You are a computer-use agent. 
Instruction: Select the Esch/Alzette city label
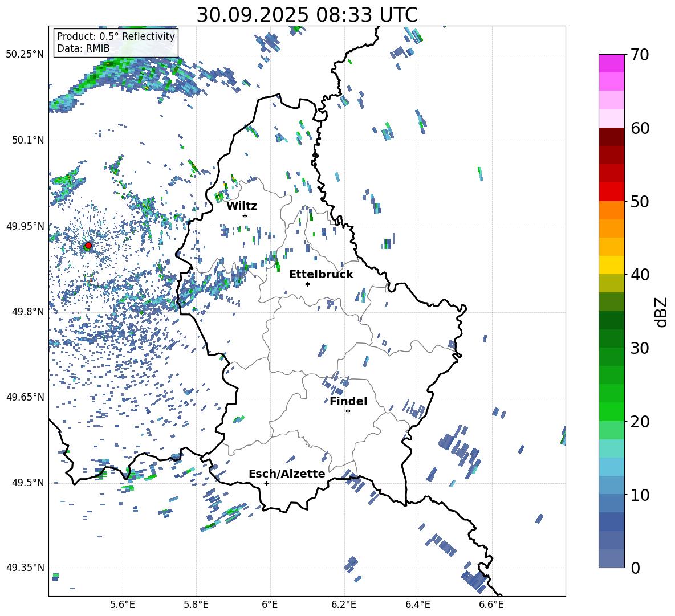pyautogui.click(x=287, y=474)
